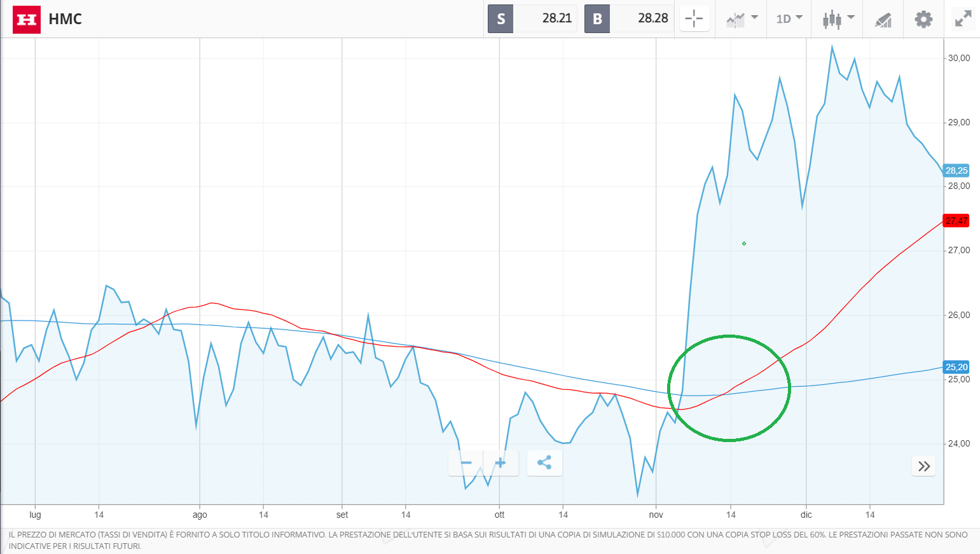Expand chart to fullscreen
The image size is (980, 554).
963,19
